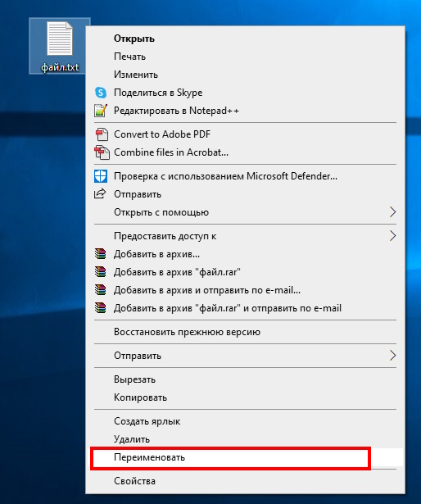Expand the Открыть с помощью submenu arrow
Screen dimensions: 421x504
[x=392, y=211]
